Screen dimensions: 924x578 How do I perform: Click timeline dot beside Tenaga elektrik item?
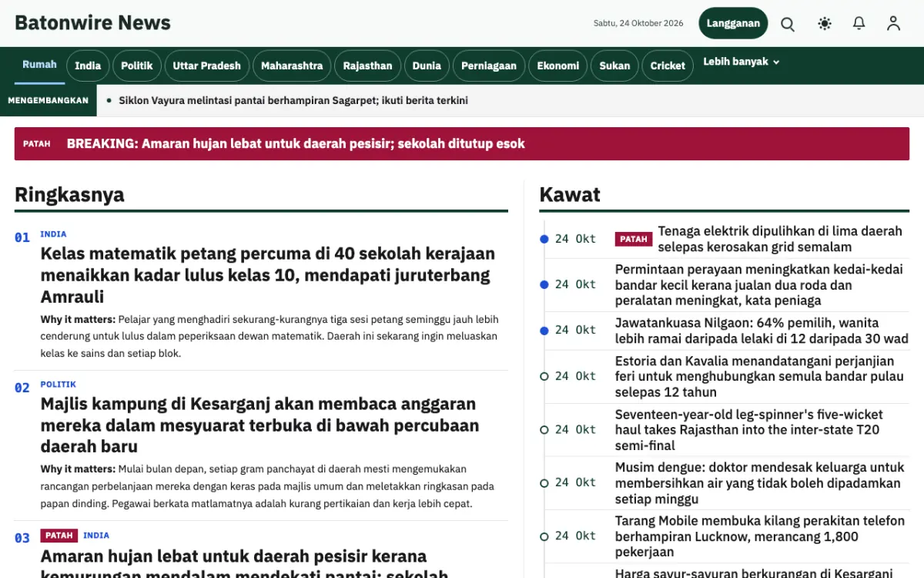pos(544,239)
